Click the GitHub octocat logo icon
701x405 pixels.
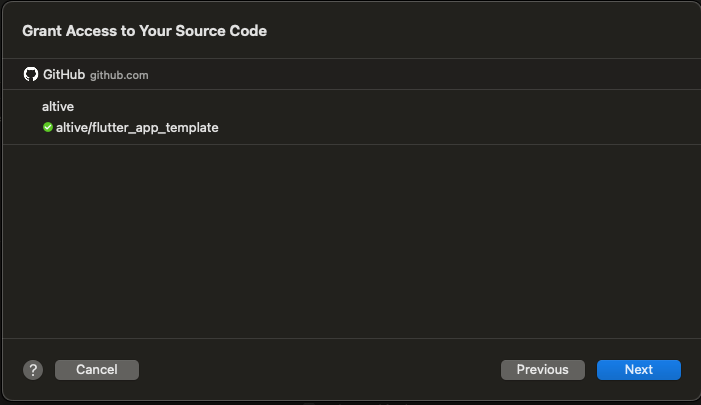pos(31,74)
